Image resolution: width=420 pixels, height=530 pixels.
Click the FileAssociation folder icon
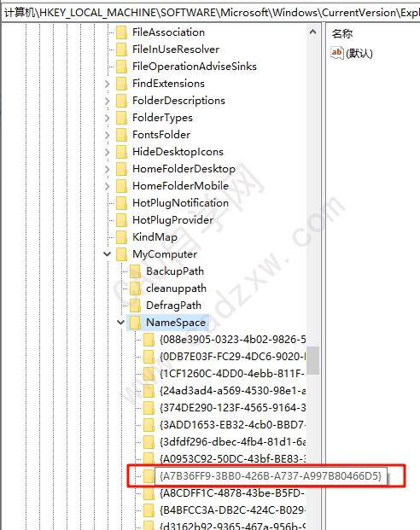[121, 32]
